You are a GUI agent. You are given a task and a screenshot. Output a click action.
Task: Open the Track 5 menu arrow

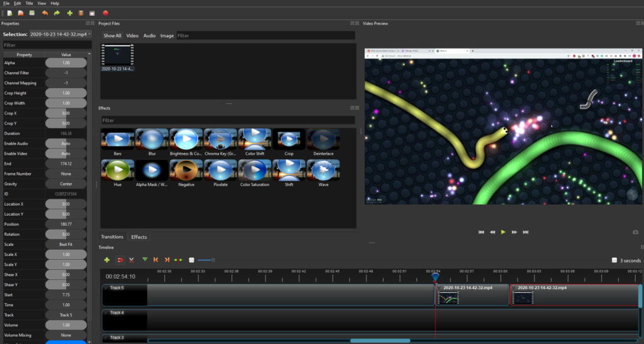(x=106, y=288)
